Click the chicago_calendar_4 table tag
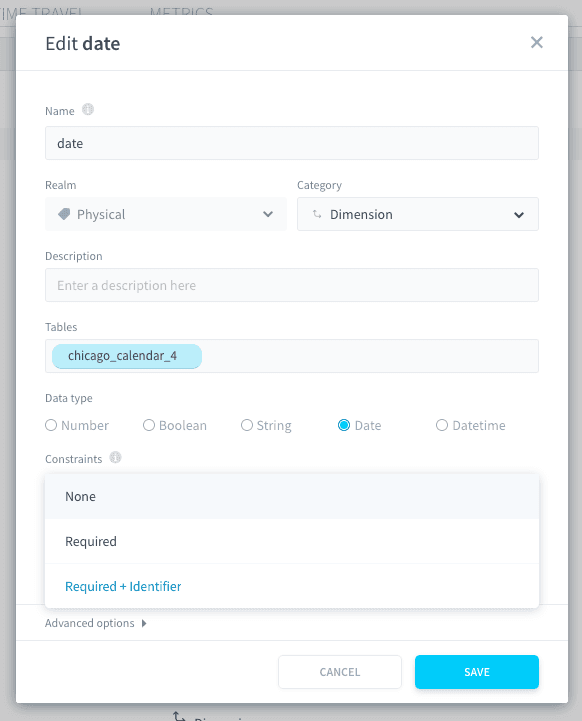This screenshot has height=721, width=582. point(127,356)
